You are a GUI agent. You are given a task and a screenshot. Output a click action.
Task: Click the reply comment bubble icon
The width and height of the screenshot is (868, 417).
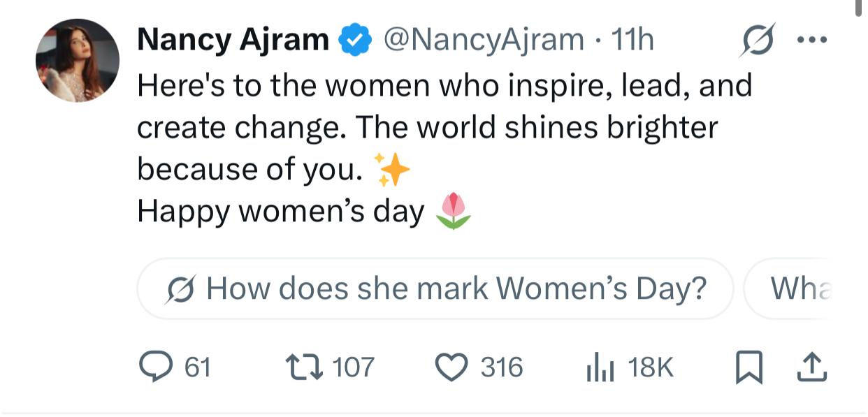tap(156, 367)
